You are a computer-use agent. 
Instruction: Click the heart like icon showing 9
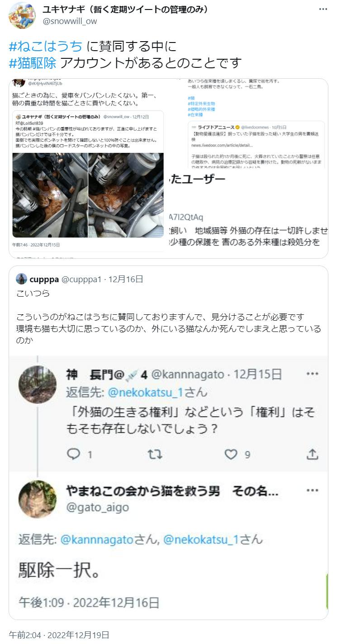coord(231,454)
